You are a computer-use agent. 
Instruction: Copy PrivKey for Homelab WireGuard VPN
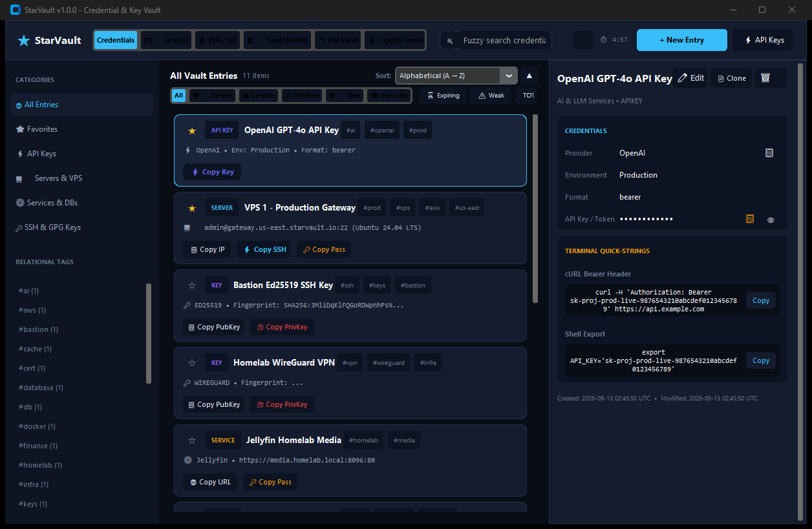click(281, 404)
